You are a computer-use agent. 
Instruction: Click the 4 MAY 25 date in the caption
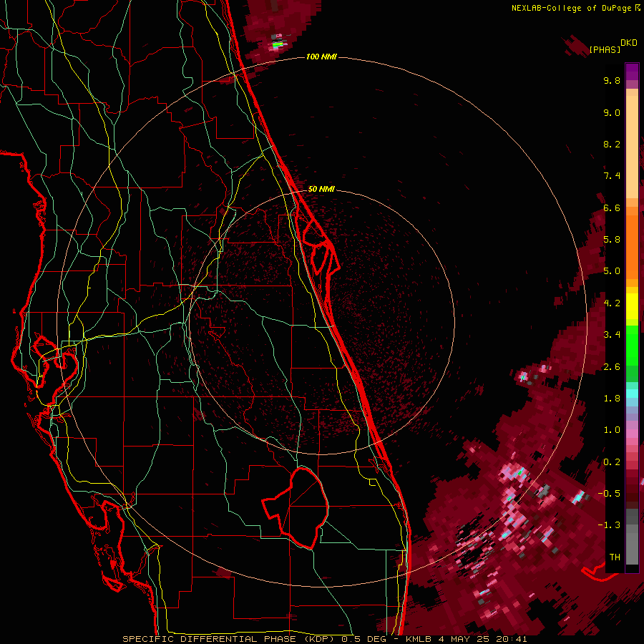[x=464, y=639]
